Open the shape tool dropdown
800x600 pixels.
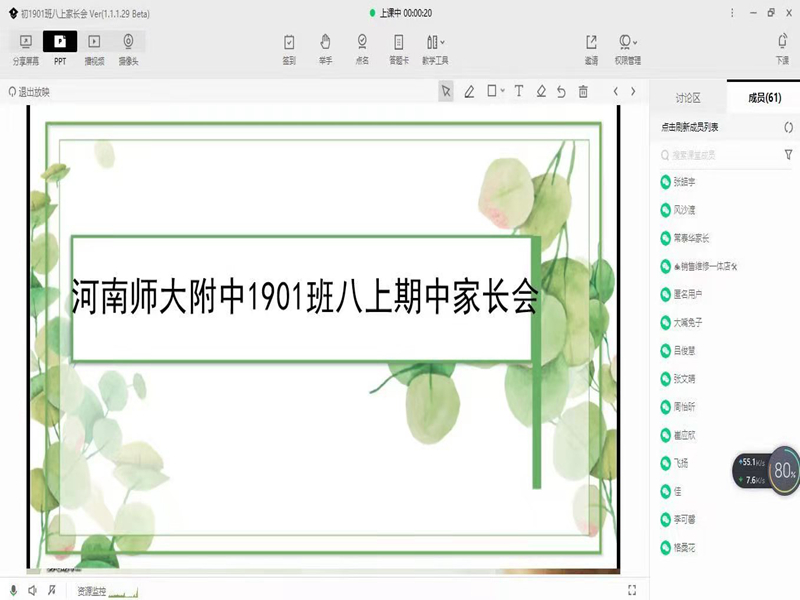[x=495, y=92]
